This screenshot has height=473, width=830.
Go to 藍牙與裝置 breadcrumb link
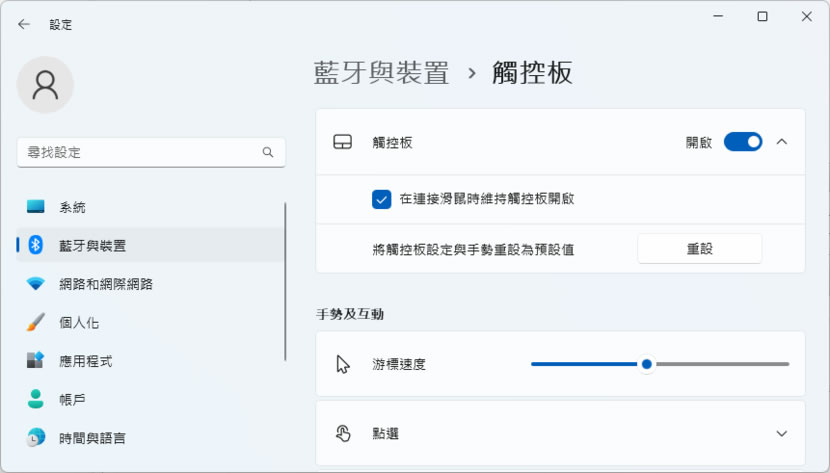(x=382, y=73)
